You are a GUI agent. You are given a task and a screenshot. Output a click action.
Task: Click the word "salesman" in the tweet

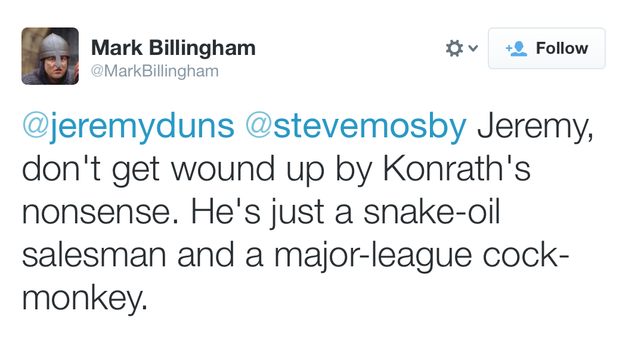click(94, 256)
